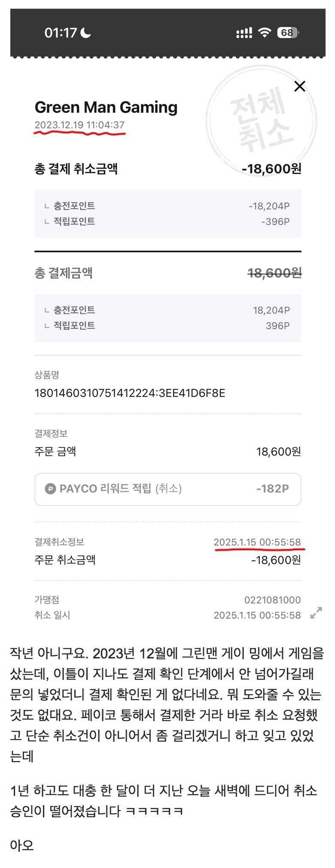Tap the 396P 적립포인트 value under 총 결제금액
Viewport: 335px width, 868px height.
point(277,326)
